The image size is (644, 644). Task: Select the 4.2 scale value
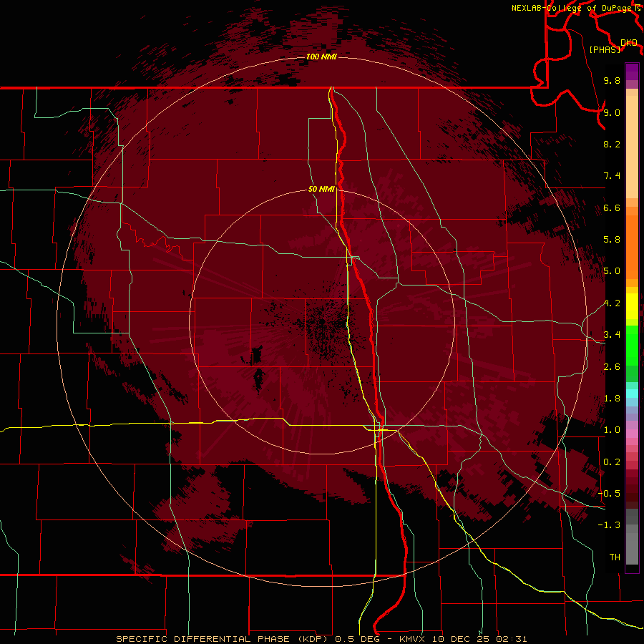point(612,303)
